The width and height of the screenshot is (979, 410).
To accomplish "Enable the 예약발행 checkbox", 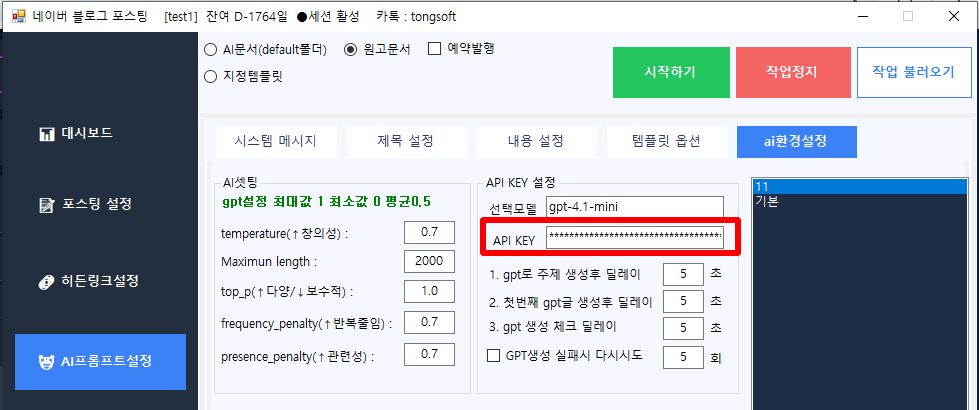I will tap(435, 49).
